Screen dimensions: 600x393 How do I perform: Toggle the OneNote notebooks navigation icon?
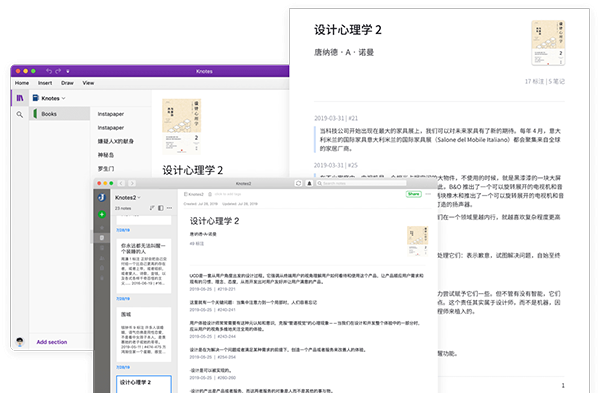(x=20, y=98)
